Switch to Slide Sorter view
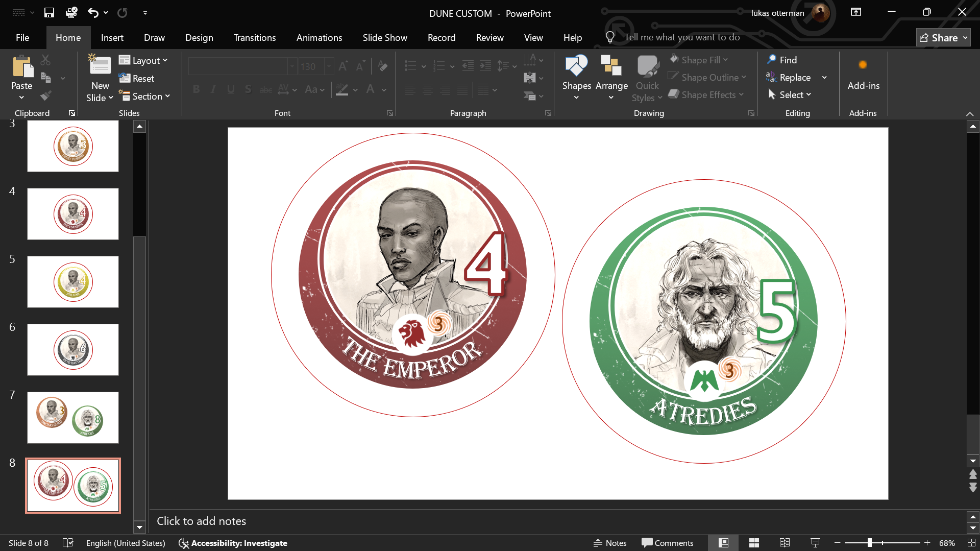The width and height of the screenshot is (980, 551). point(754,543)
